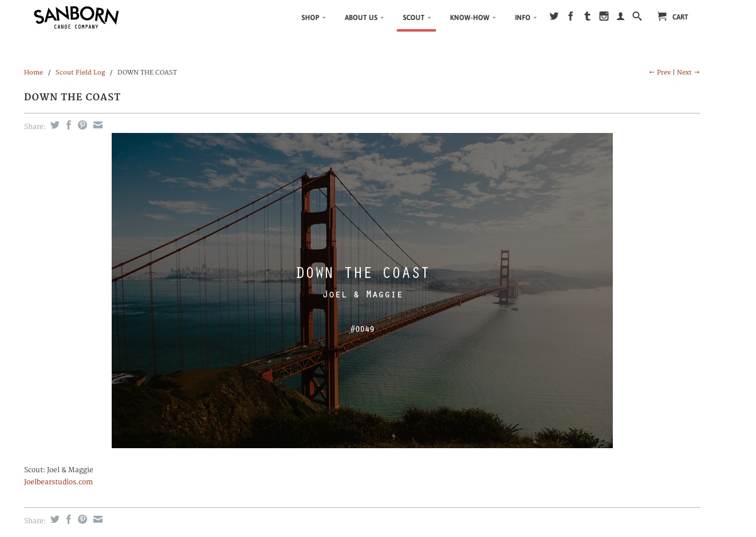Open Sanborn's Facebook page from header

pyautogui.click(x=570, y=17)
